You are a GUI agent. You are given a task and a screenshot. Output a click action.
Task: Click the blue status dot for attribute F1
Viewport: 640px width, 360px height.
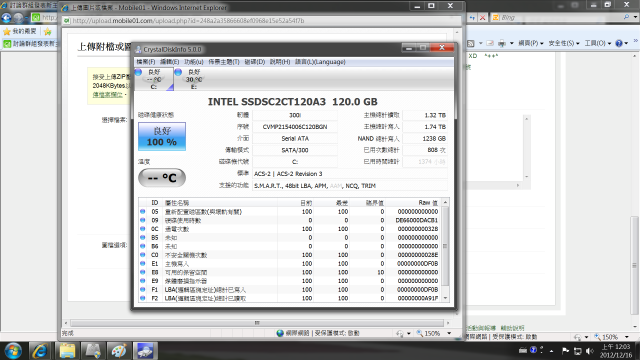coord(142,289)
